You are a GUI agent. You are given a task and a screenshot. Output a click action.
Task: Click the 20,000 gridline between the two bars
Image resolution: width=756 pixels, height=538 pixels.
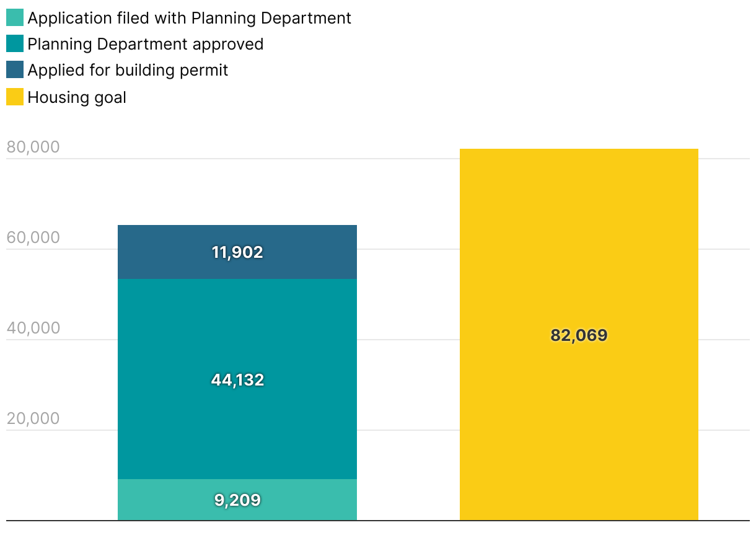click(408, 430)
